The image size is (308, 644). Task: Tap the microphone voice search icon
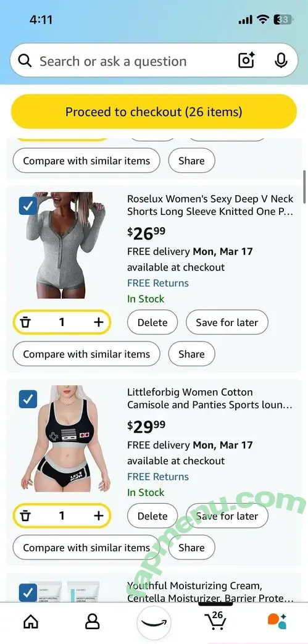[281, 61]
